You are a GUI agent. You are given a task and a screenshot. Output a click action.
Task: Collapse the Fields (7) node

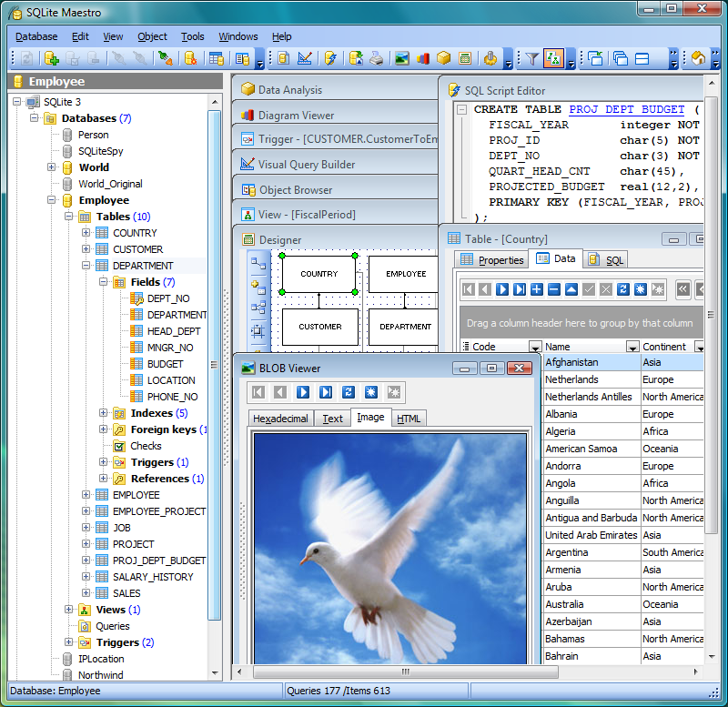point(103,281)
